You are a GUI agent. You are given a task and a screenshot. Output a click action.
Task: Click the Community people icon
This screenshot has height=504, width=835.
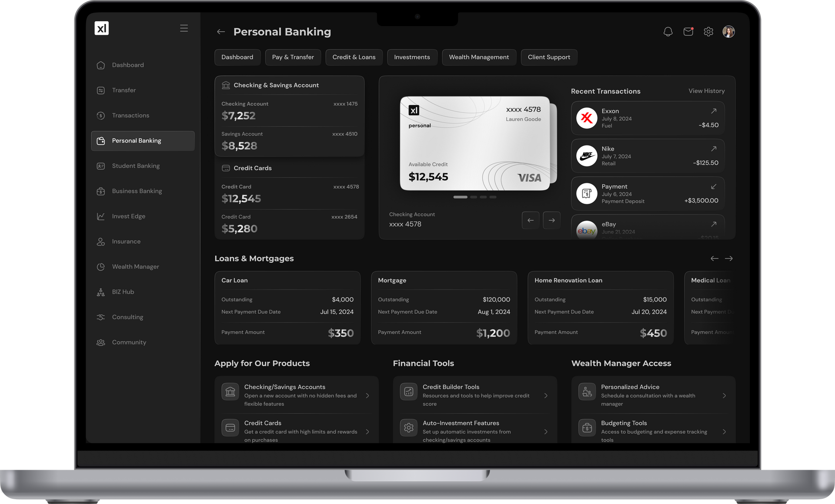tap(101, 342)
